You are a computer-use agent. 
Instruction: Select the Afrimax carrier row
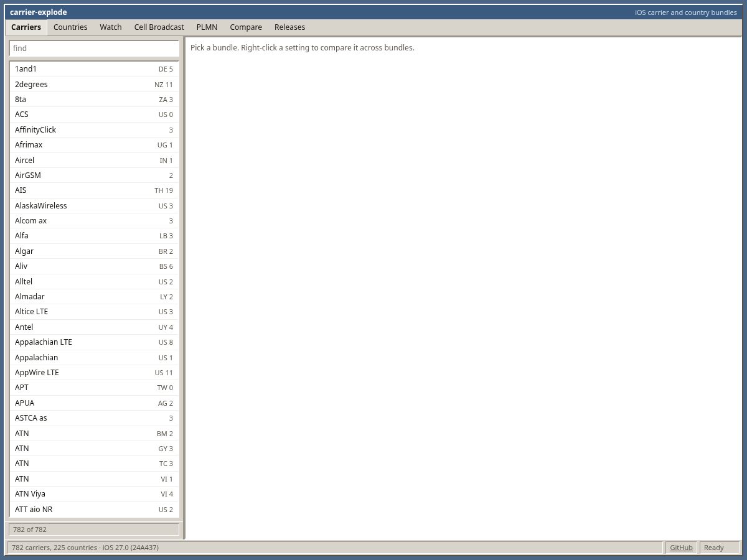click(x=94, y=145)
